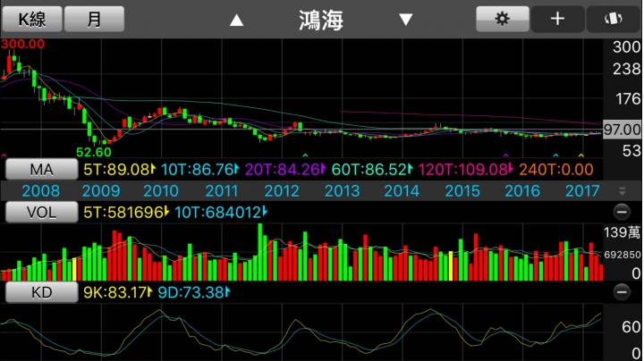Tap MA 5T:89.08 value
This screenshot has height=361, width=644.
pos(119,170)
